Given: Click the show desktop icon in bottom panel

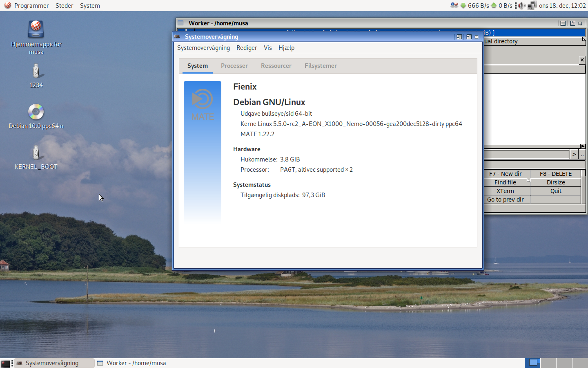Looking at the screenshot, I should 5,363.
